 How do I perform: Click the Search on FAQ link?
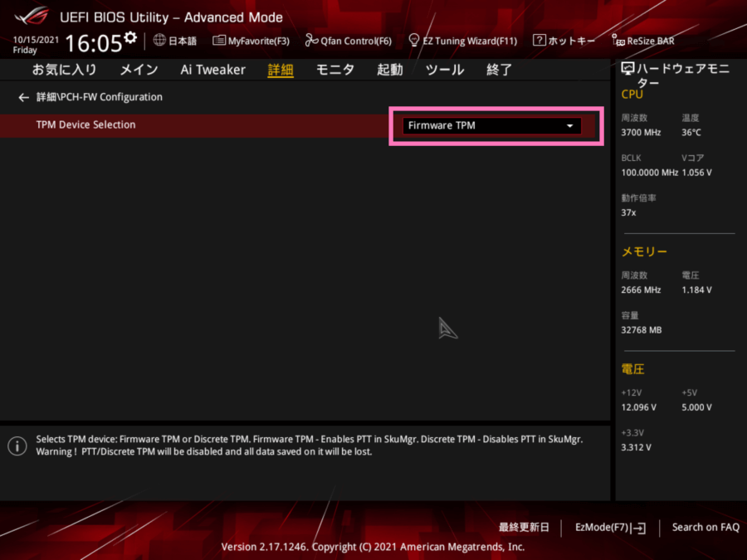tap(705, 527)
